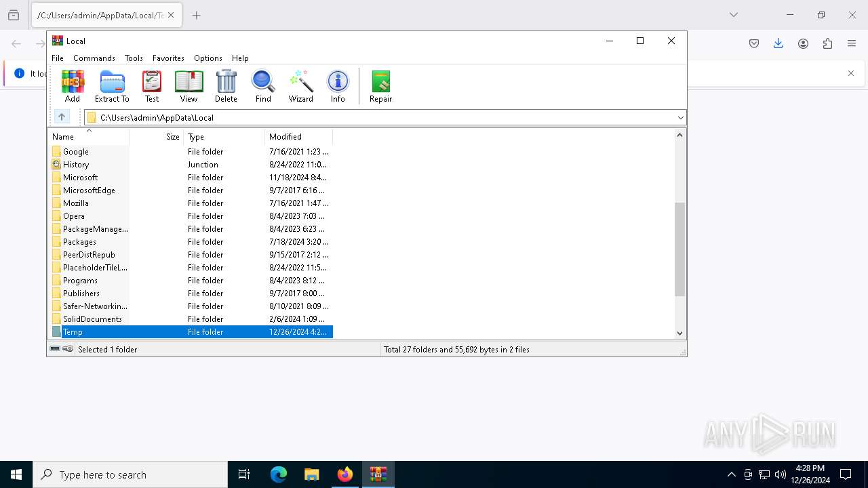Click the Windows taskbar search box
Screen dimensions: 868x488
click(x=130, y=474)
